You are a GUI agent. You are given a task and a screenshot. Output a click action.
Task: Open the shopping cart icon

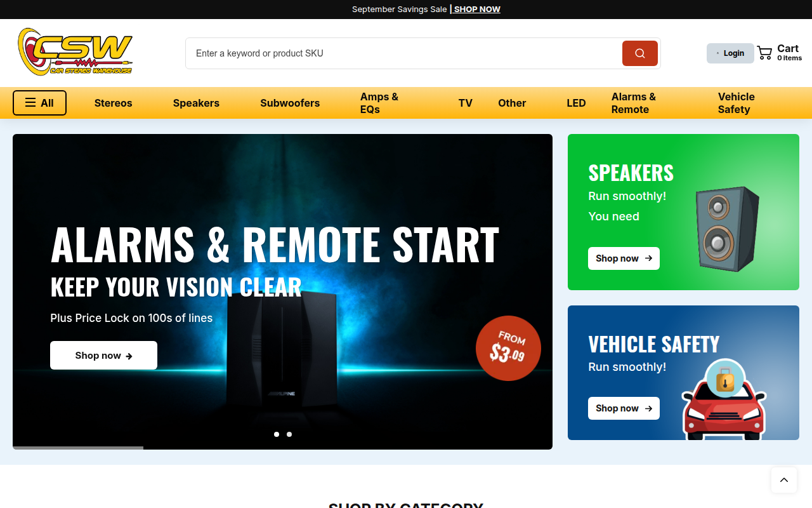click(x=764, y=53)
